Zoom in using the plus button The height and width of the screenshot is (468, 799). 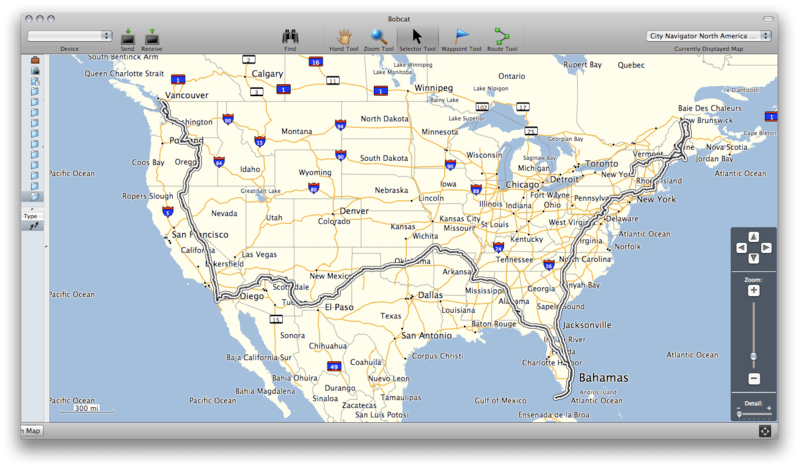click(x=754, y=291)
